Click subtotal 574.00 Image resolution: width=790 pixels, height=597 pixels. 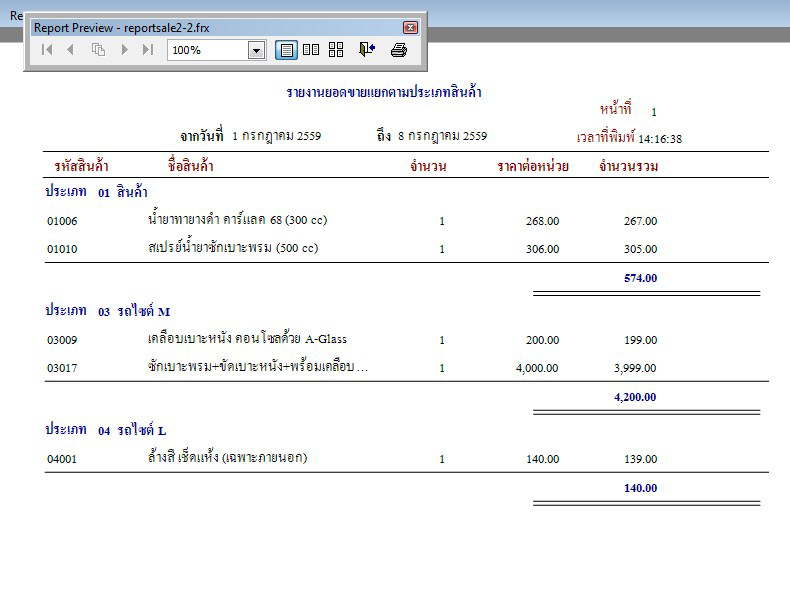[x=640, y=278]
